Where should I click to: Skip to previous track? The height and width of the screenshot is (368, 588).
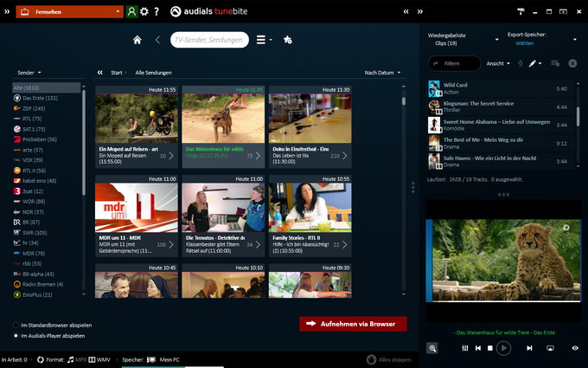pos(478,348)
